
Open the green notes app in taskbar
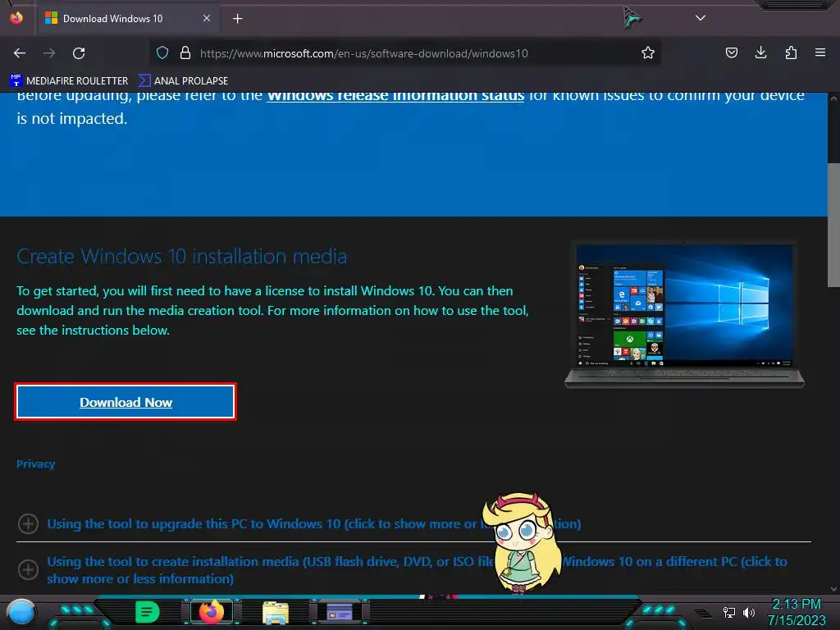click(x=147, y=612)
